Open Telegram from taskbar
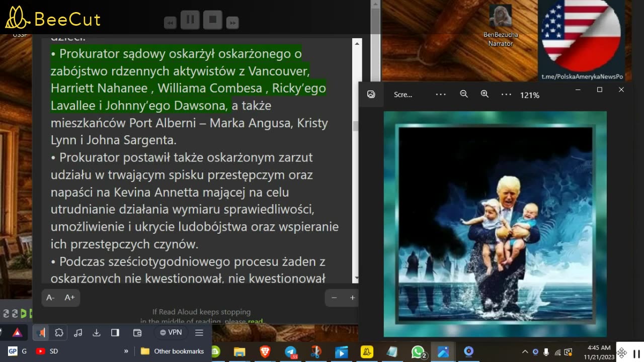Image resolution: width=644 pixels, height=362 pixels. tap(291, 351)
